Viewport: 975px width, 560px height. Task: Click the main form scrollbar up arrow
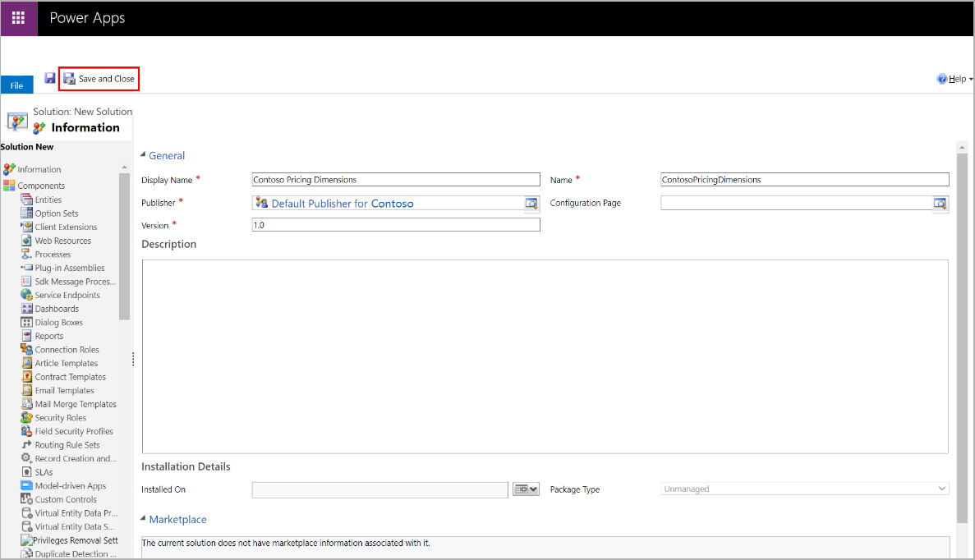[x=962, y=147]
